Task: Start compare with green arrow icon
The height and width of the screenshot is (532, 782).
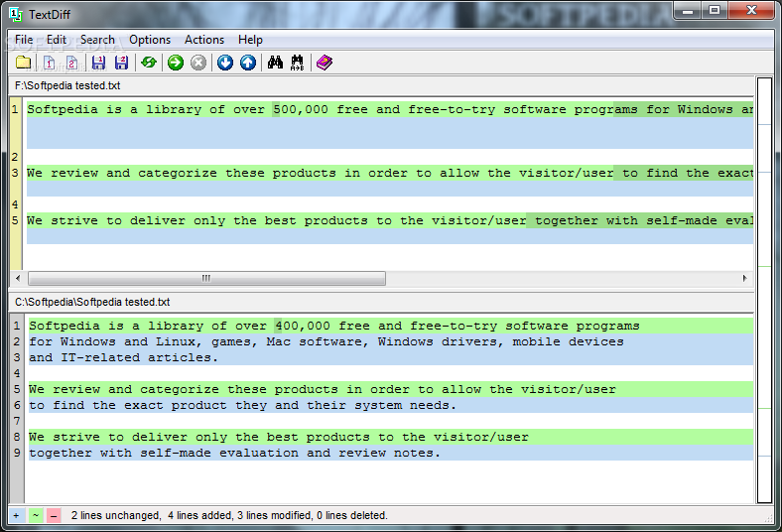Action: tap(175, 63)
